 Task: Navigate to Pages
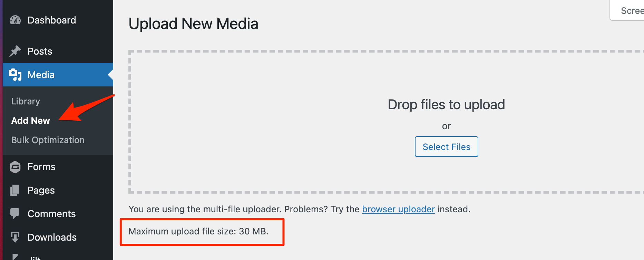pos(41,190)
